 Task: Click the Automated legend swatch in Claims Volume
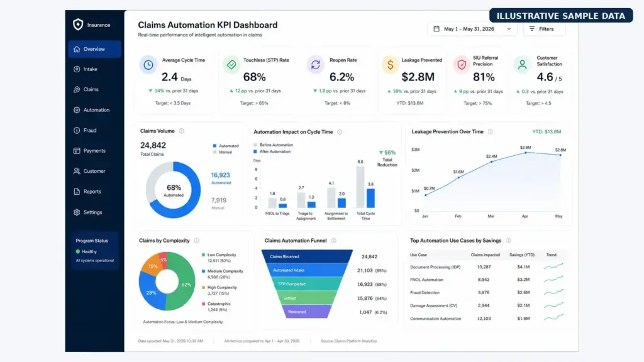(214, 146)
